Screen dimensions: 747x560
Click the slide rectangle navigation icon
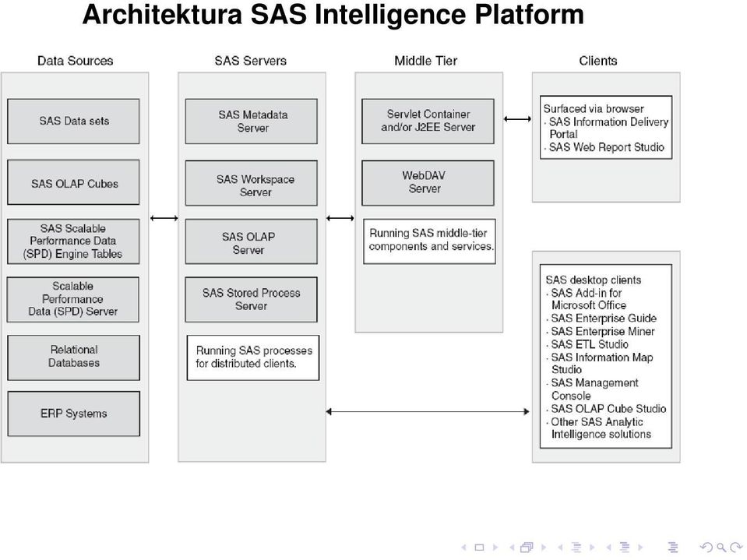[479, 547]
